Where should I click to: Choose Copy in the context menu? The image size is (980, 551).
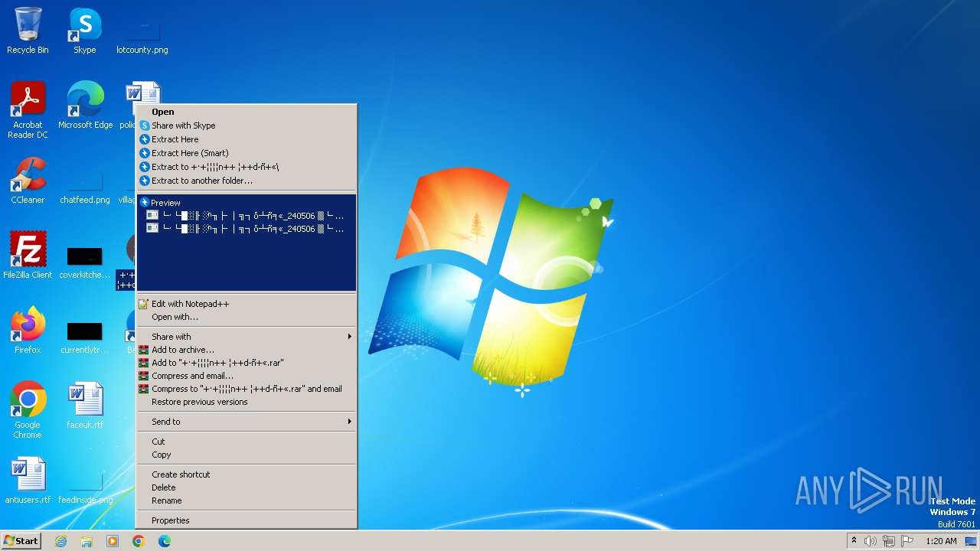tap(247, 455)
